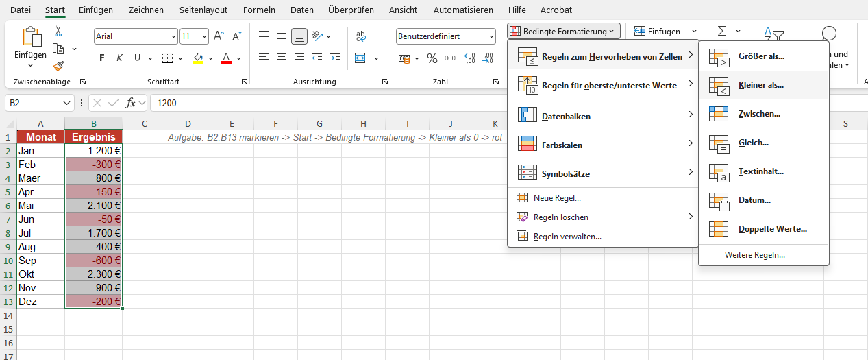The width and height of the screenshot is (868, 360).
Task: Collapse the Bedingte Formatierung dropdown button
Action: tap(564, 31)
